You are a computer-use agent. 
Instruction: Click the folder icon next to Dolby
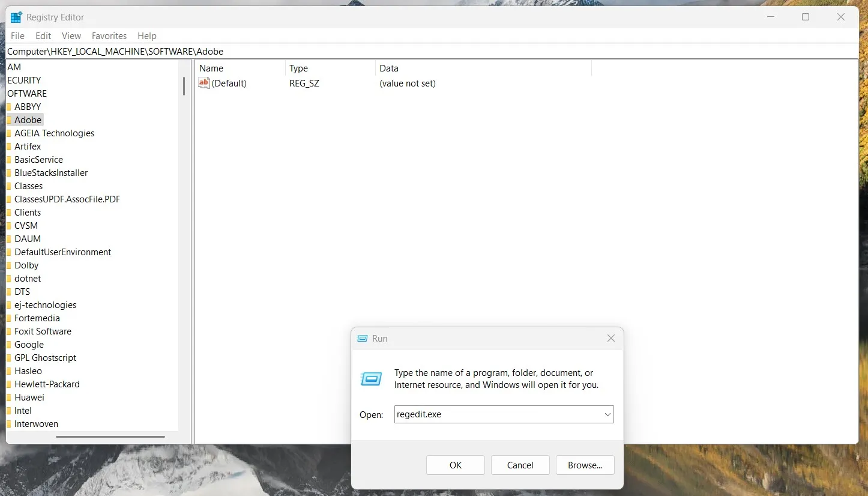click(x=9, y=265)
